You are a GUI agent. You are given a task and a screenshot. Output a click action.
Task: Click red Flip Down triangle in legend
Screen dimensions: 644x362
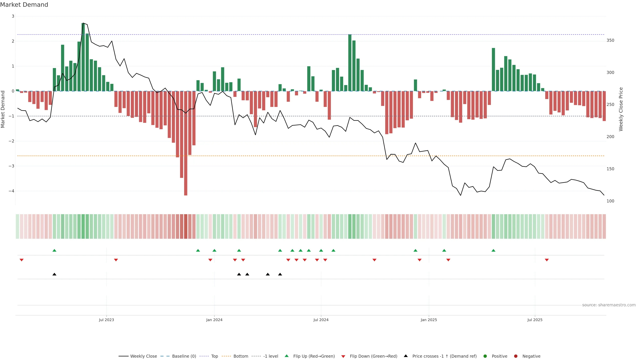click(343, 356)
